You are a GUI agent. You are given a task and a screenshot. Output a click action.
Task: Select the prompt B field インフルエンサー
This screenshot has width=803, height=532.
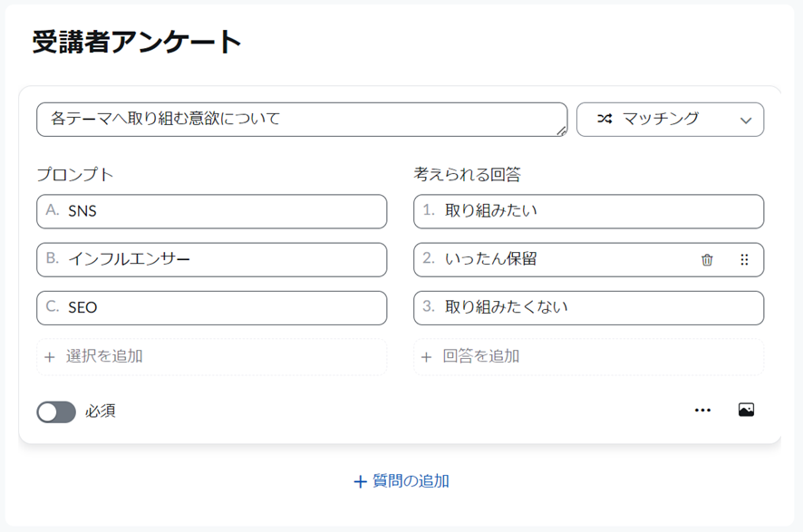coord(211,259)
